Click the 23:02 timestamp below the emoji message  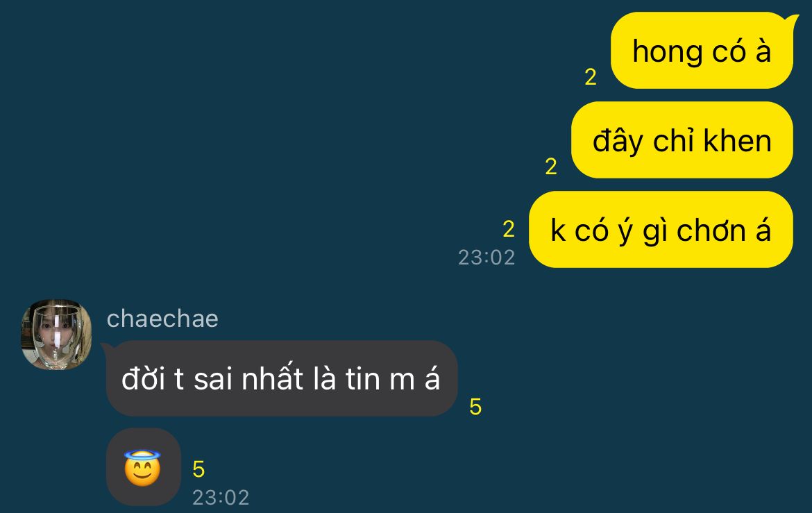(x=221, y=498)
